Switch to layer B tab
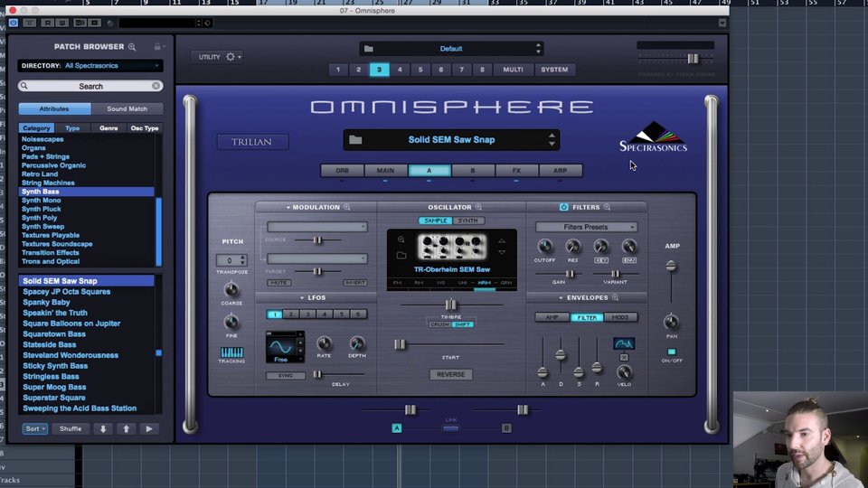Screen dimensions: 868x488 click(x=473, y=171)
